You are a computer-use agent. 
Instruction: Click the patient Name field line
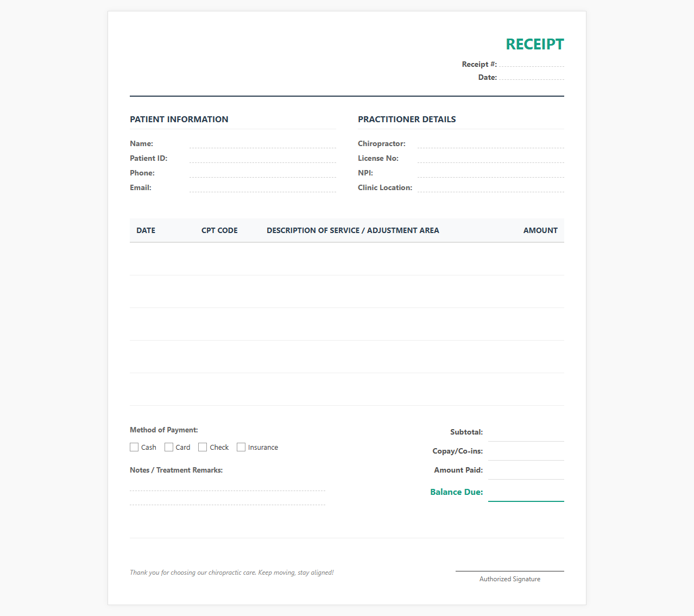click(263, 143)
